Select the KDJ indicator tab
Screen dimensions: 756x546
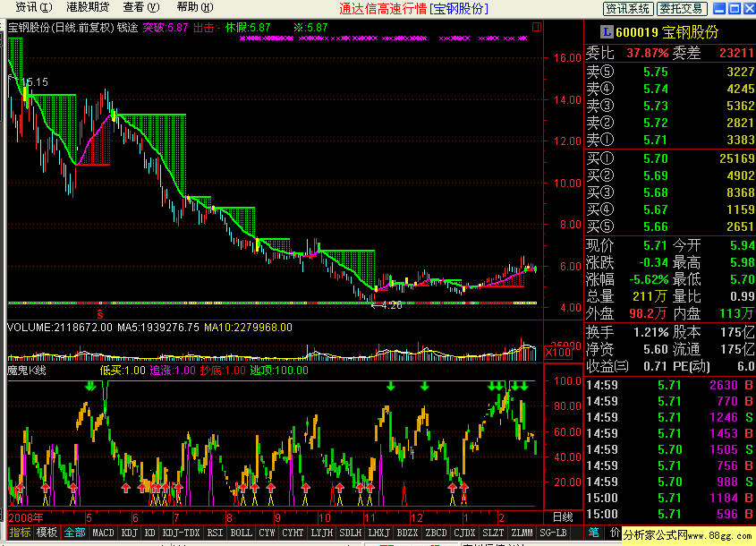tap(129, 533)
